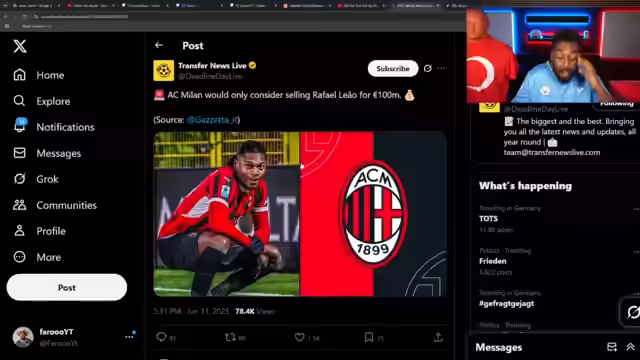The image size is (640, 360).
Task: Click the Messages envelope icon
Action: (x=19, y=153)
